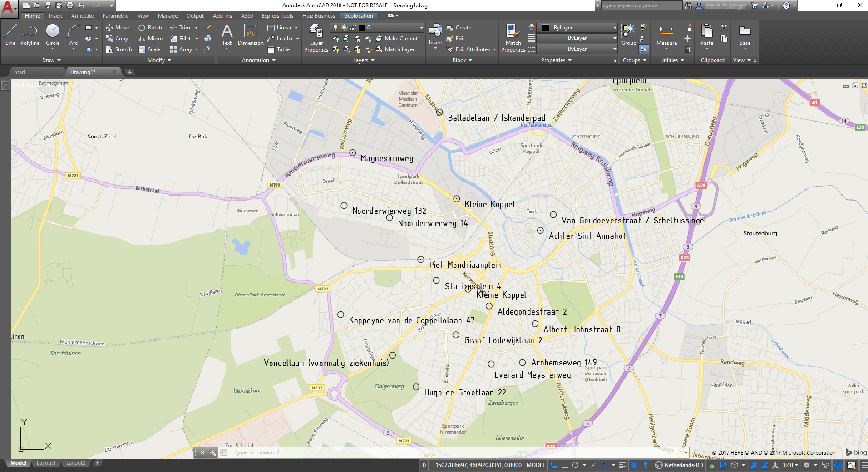This screenshot has height=472, width=868.
Task: Open the Geolocation ribbon tab
Action: (x=358, y=16)
